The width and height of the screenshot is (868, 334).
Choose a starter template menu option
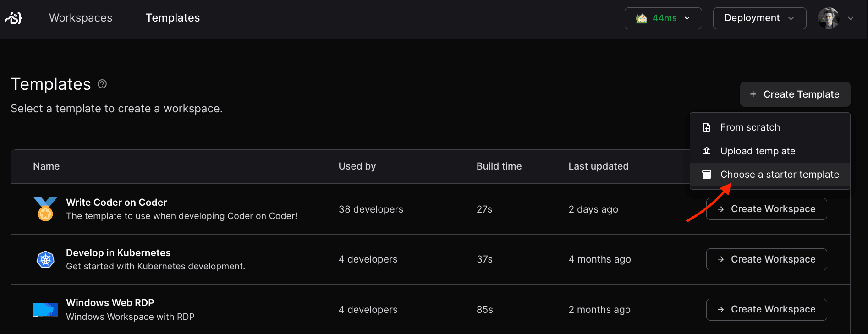tap(770, 175)
